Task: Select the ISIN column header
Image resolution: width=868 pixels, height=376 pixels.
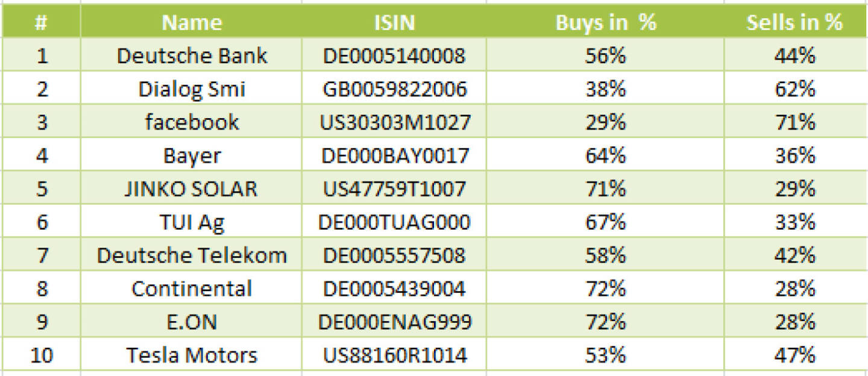Action: 394,22
